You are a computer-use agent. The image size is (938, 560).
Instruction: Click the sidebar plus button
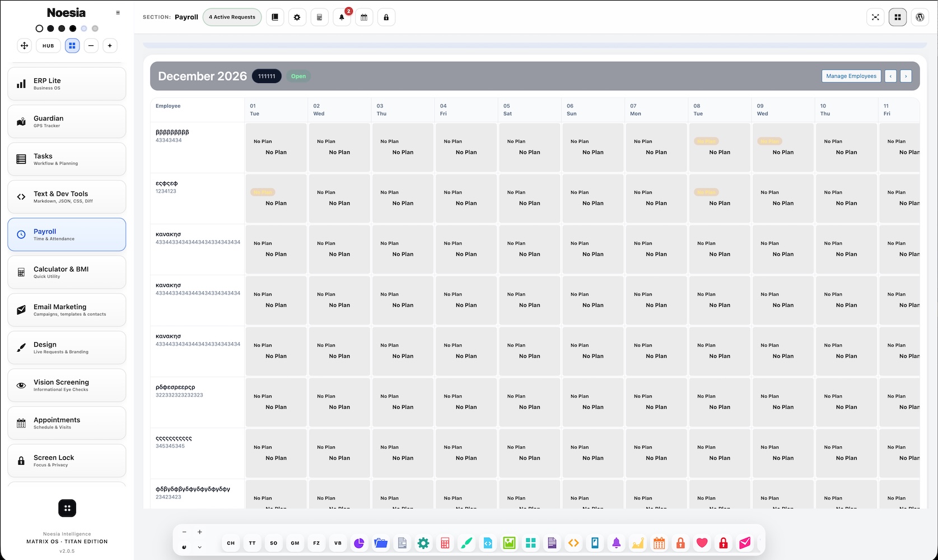(x=110, y=46)
